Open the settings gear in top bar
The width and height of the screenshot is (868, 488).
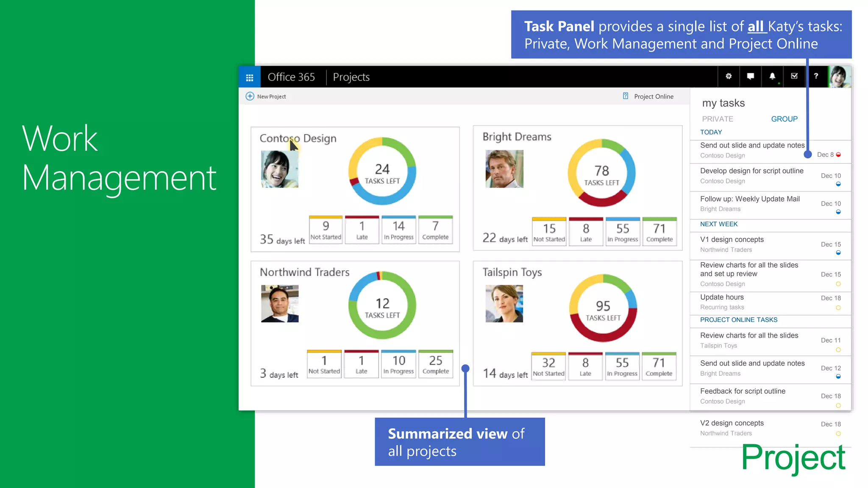pos(729,76)
